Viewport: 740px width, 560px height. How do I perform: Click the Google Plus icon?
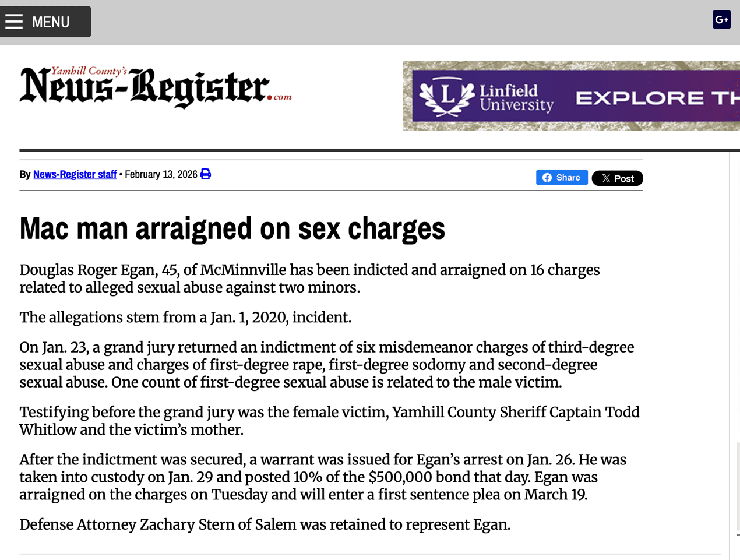pyautogui.click(x=721, y=20)
